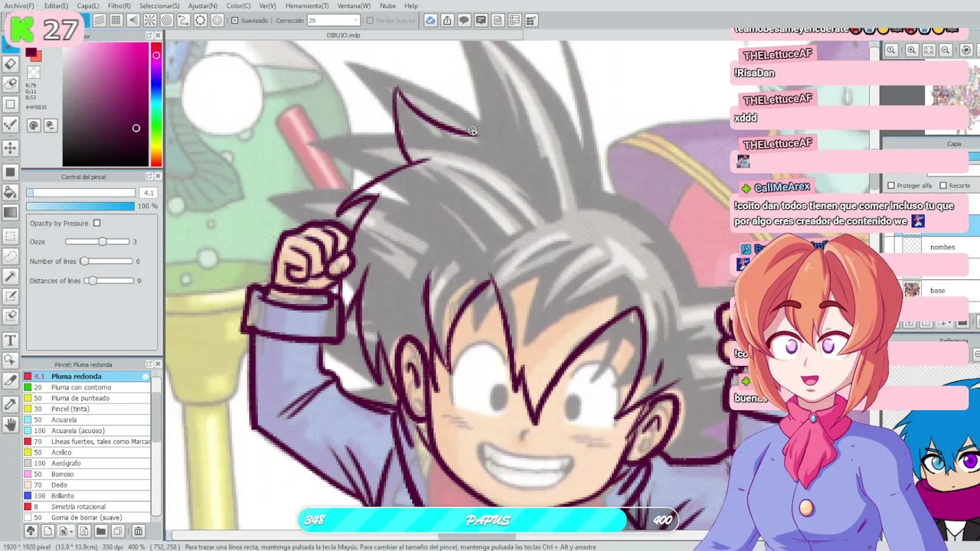Open snap settings gear in toolbar
Viewport: 980px width, 551px height.
[217, 21]
